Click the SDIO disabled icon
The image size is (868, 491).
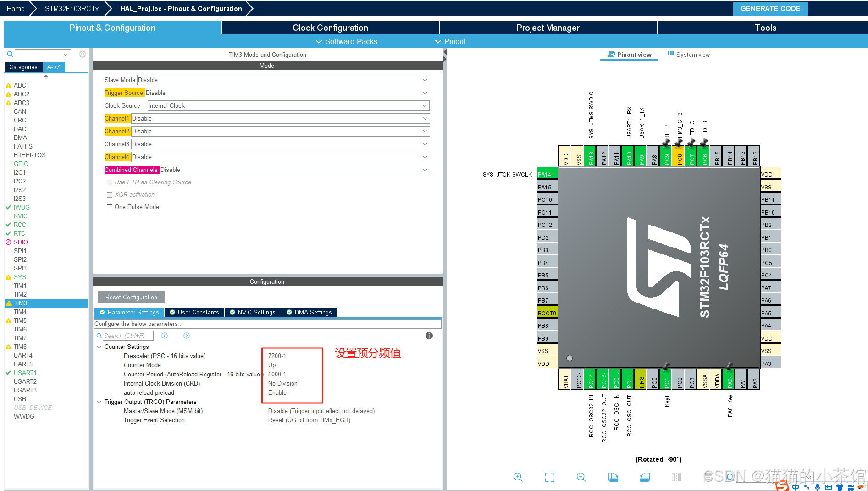(8, 242)
